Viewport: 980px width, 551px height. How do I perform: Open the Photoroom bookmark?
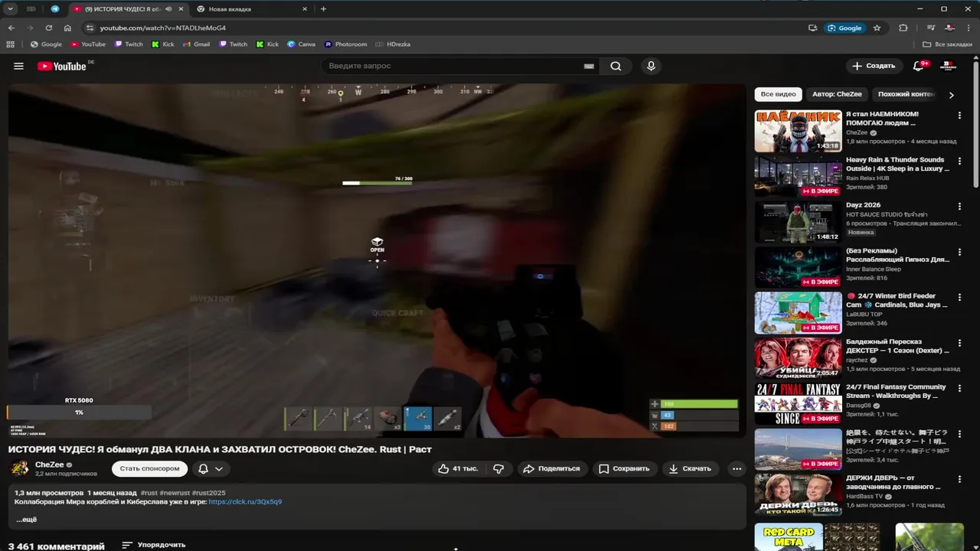(346, 44)
